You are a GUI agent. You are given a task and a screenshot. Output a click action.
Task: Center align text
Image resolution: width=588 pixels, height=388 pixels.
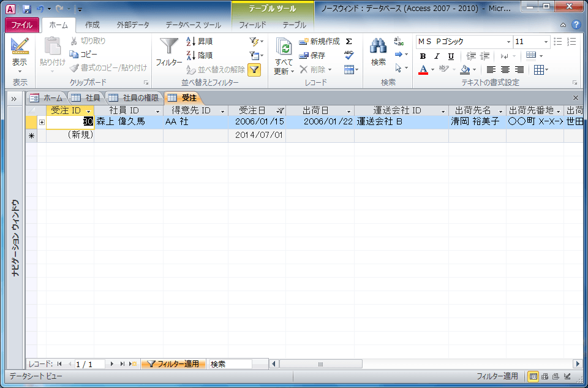point(505,69)
